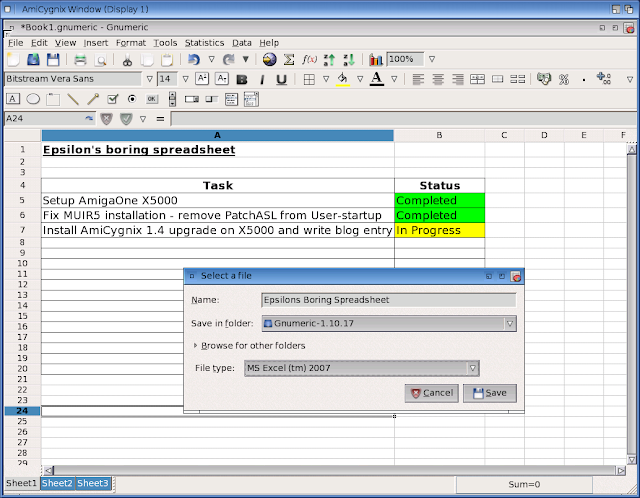Decrease font size icon
640x498 pixels.
(222, 78)
